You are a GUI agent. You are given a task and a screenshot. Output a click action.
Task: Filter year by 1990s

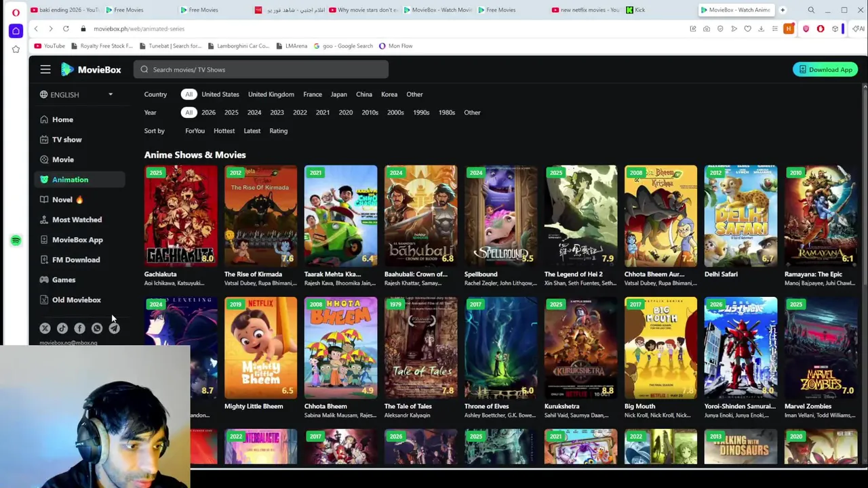click(421, 113)
